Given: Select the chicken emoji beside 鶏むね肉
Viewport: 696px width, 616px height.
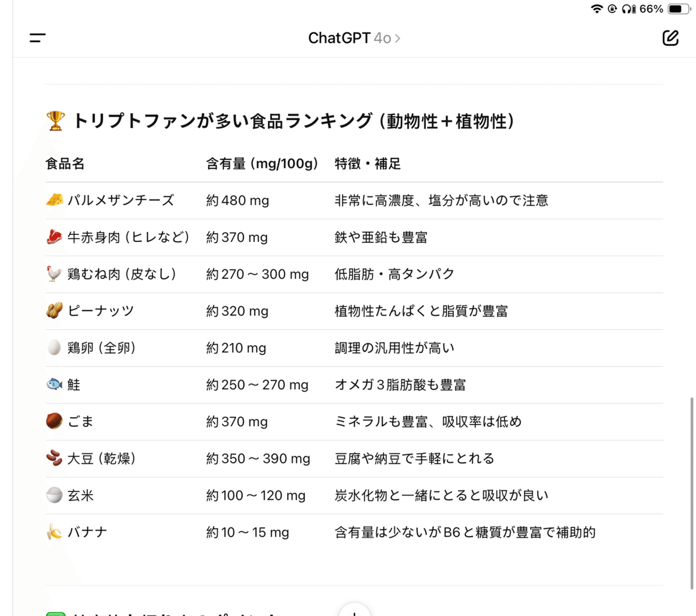Looking at the screenshot, I should [x=53, y=274].
